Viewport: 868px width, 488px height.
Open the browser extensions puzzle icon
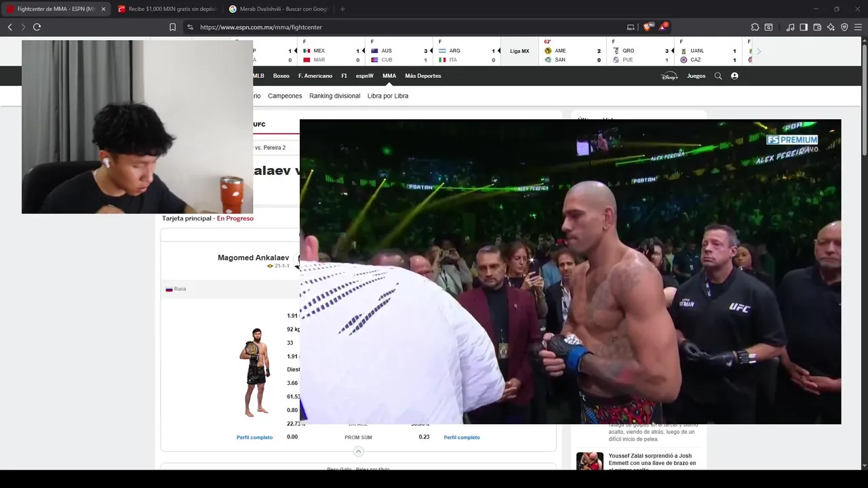(755, 27)
